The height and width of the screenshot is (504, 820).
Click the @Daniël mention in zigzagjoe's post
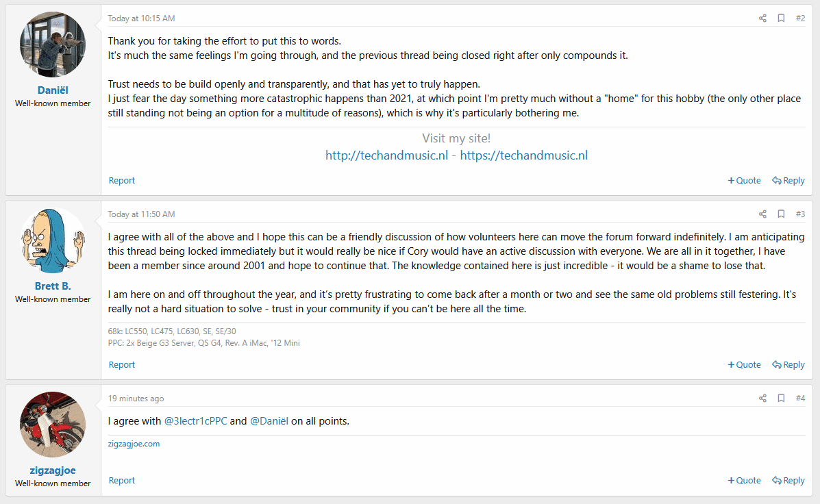(x=269, y=420)
